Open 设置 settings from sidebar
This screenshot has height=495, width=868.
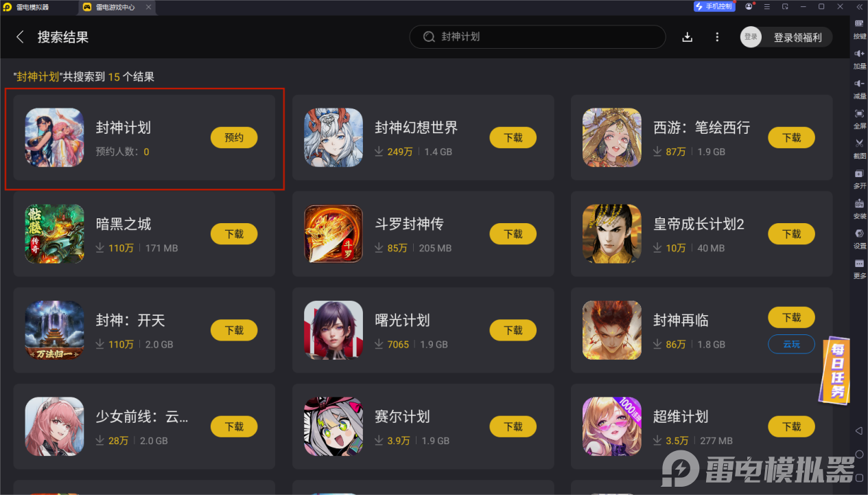pyautogui.click(x=859, y=238)
